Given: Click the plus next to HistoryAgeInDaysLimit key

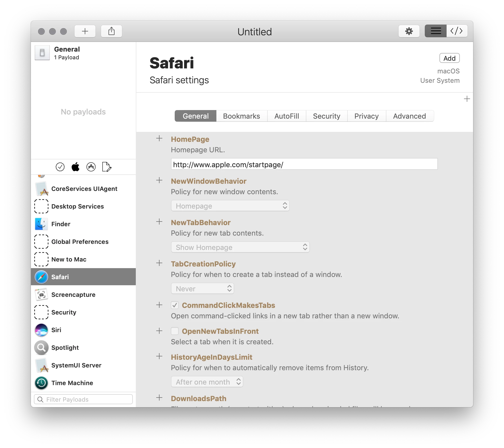Looking at the screenshot, I should 159,356.
